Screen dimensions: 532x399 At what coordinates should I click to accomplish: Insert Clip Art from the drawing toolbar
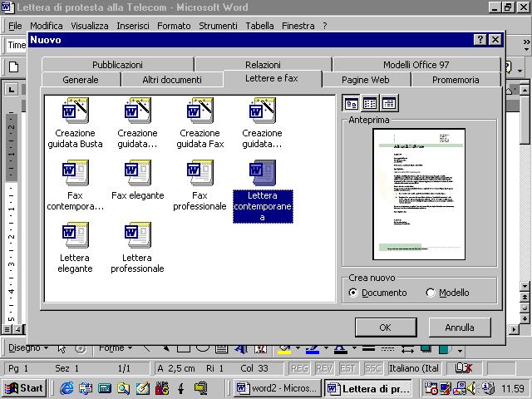coord(260,349)
